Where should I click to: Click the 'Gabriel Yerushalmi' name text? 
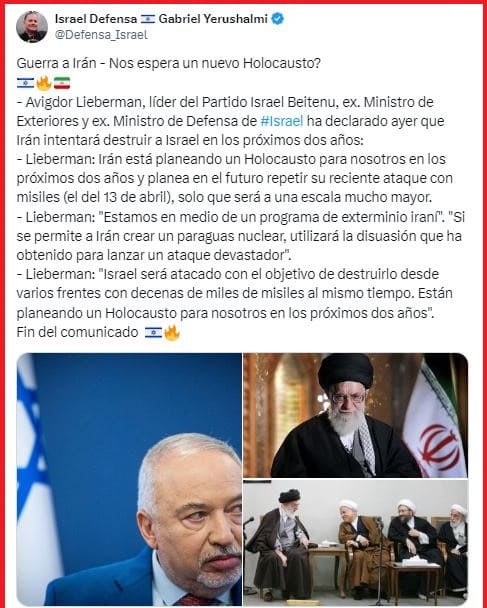coord(213,19)
